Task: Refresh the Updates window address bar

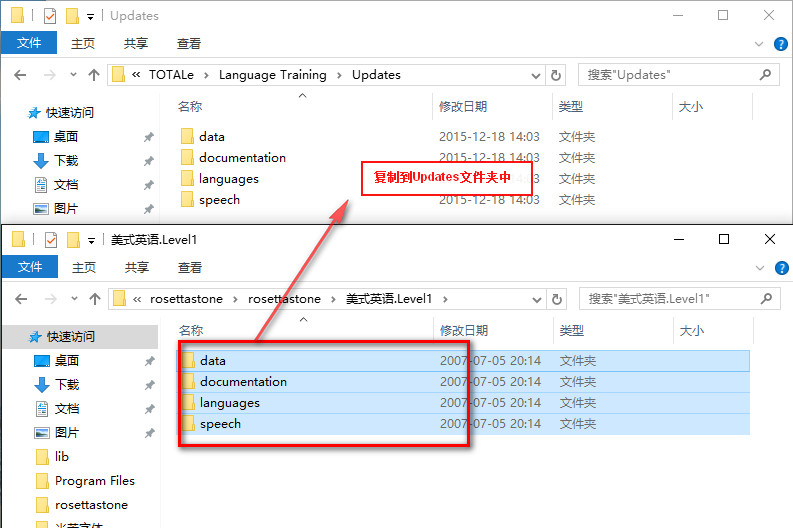Action: click(x=555, y=75)
